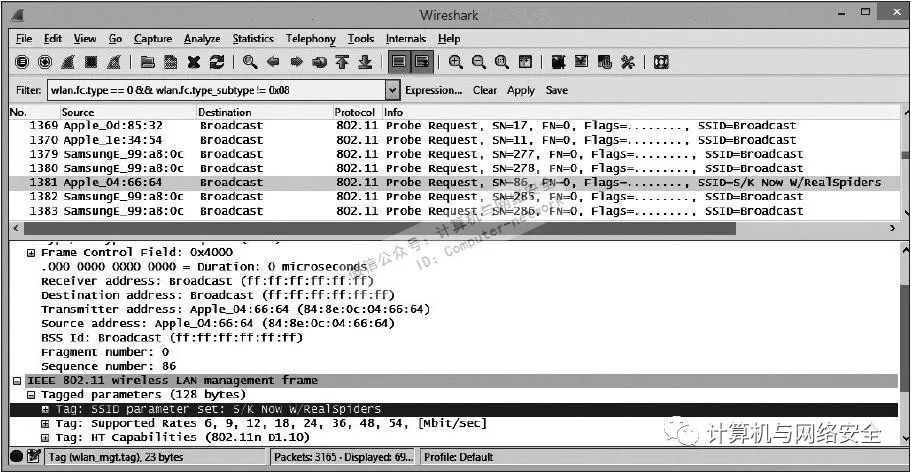Click the Expression... button
Image resolution: width=911 pixels, height=473 pixels.
pyautogui.click(x=433, y=90)
